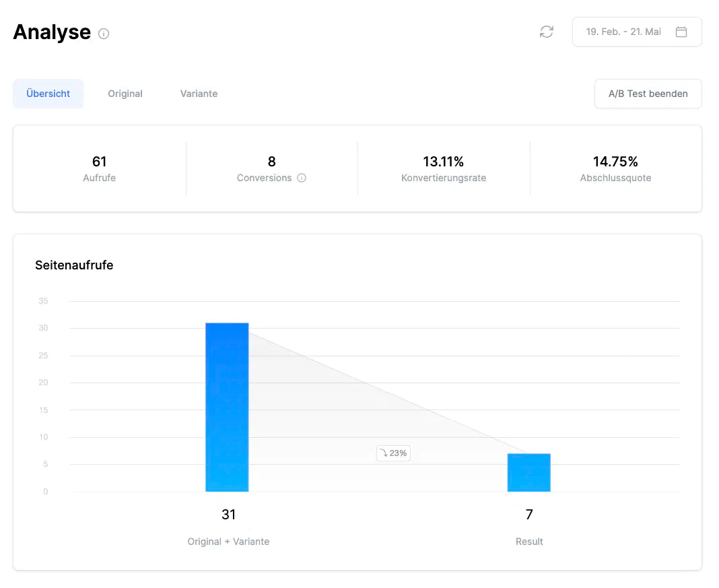The width and height of the screenshot is (719, 588).
Task: Select the Variante tab
Action: click(x=199, y=94)
